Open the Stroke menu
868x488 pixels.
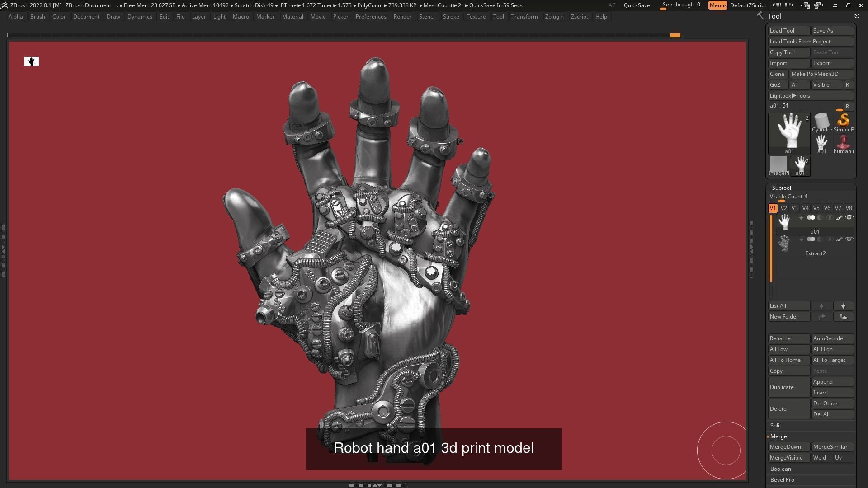click(451, 17)
